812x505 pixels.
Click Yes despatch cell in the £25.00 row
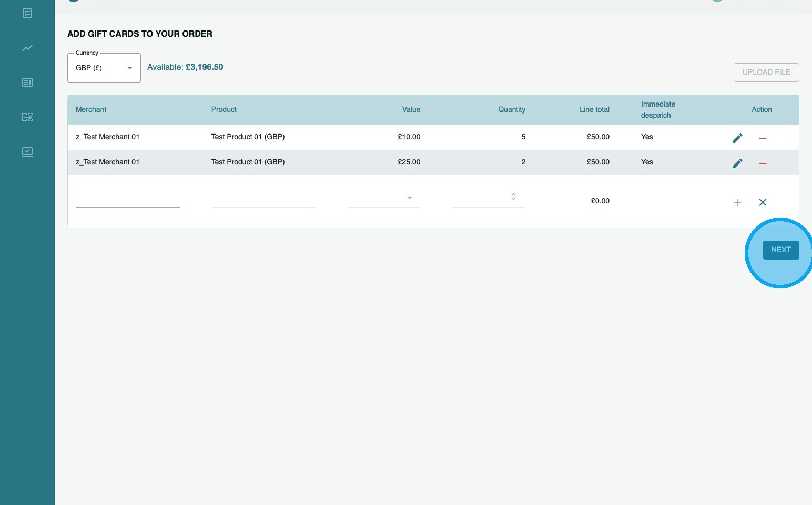click(x=647, y=162)
